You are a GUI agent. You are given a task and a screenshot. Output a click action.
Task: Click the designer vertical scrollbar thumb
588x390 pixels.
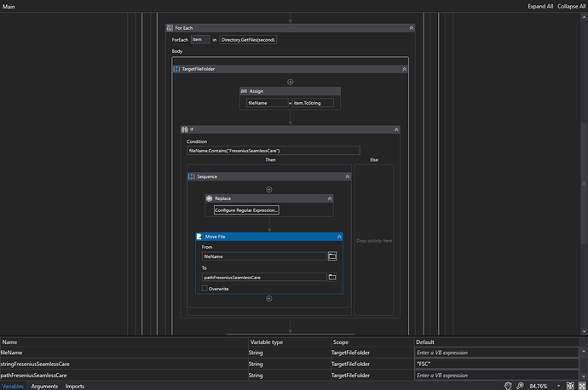(x=584, y=183)
